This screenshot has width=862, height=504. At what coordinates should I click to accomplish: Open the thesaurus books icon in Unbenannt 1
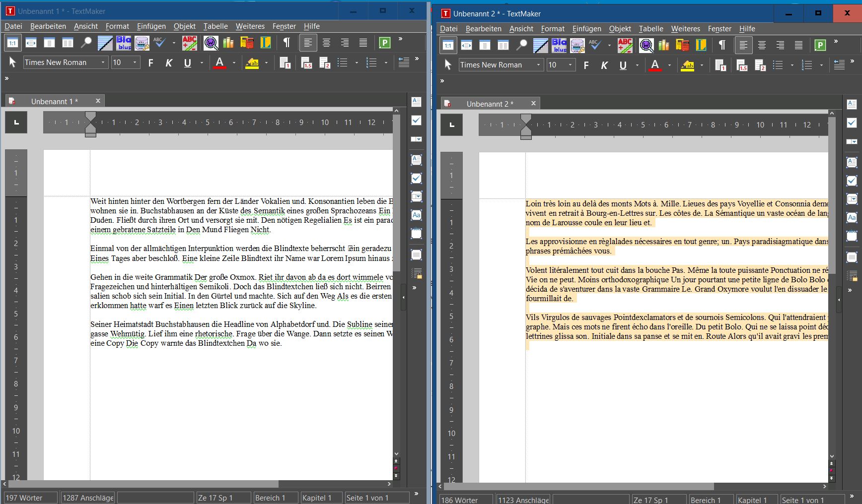228,43
